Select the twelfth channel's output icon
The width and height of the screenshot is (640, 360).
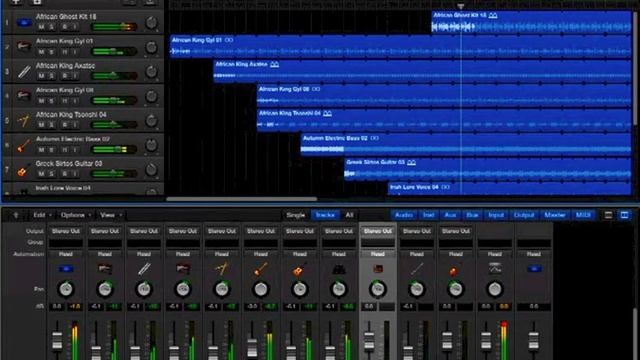point(495,269)
